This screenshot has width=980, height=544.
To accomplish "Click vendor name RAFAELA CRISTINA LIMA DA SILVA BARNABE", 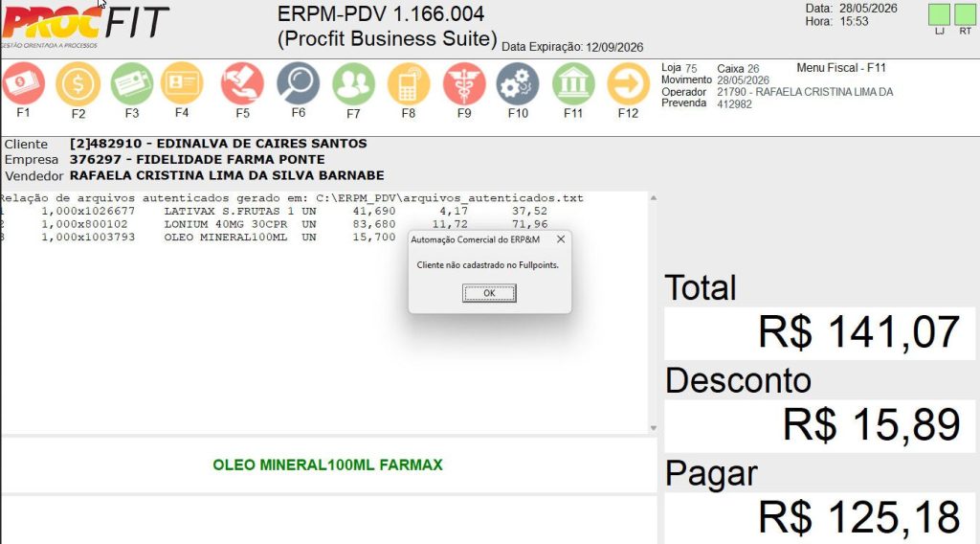I will (227, 175).
